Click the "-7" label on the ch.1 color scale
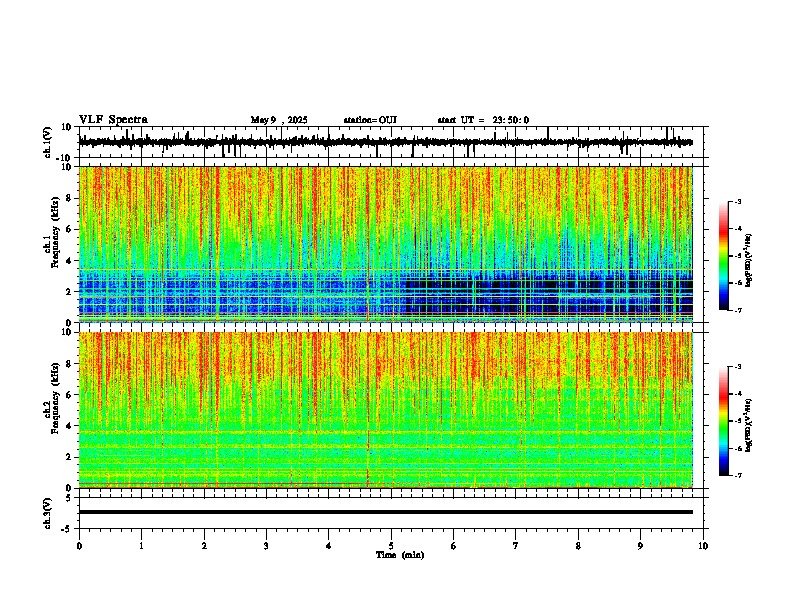Image resolution: width=792 pixels, height=612 pixels. (738, 310)
